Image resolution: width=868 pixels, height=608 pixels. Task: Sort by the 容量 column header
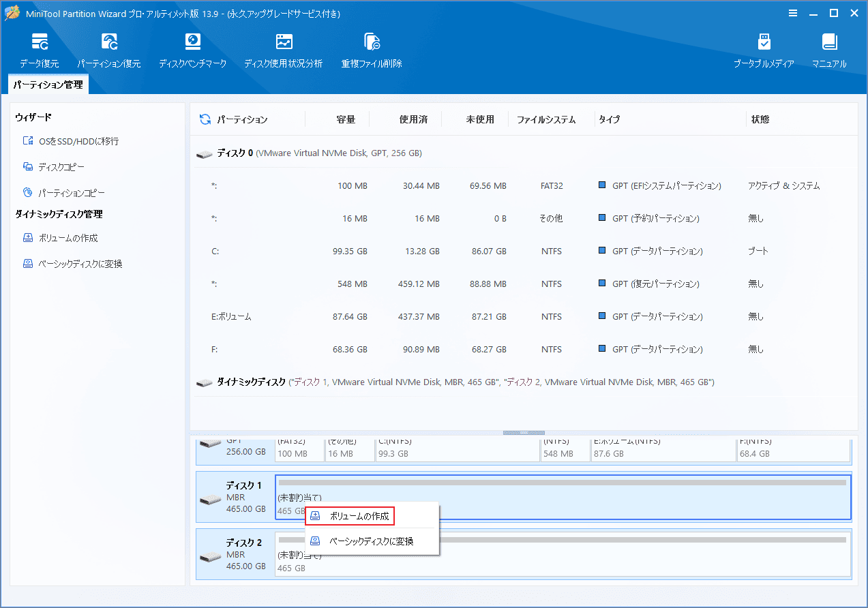346,119
